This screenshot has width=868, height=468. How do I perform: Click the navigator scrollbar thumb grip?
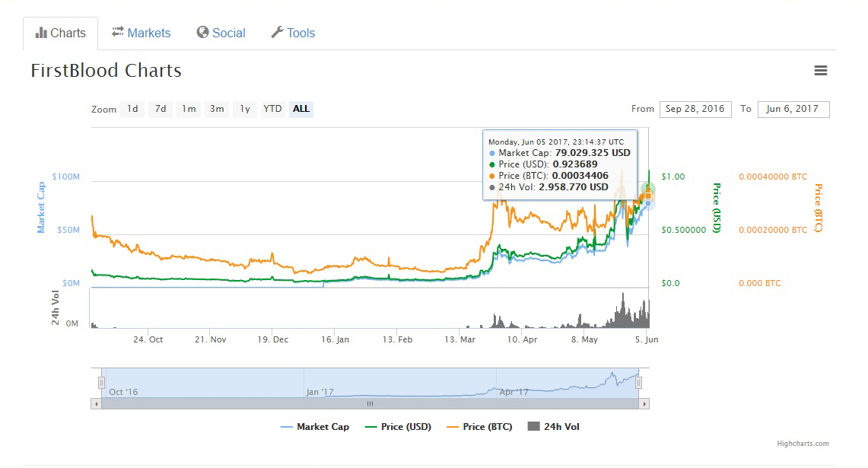pos(370,404)
